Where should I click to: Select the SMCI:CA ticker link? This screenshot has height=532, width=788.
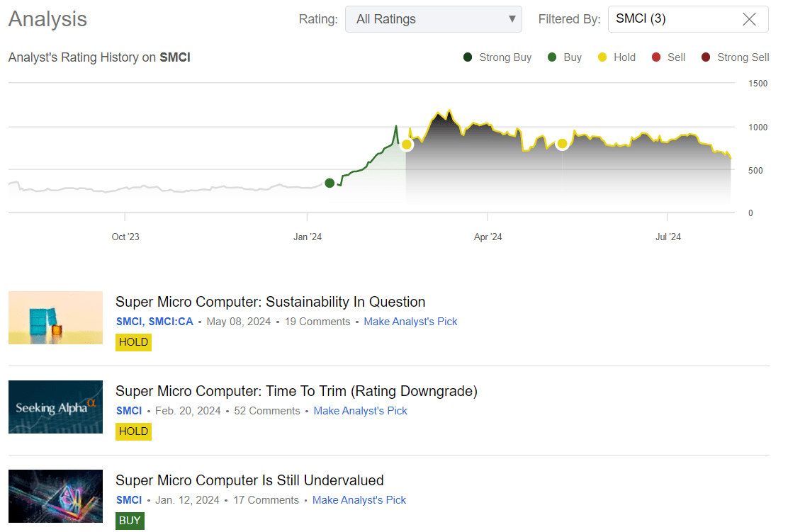click(170, 322)
